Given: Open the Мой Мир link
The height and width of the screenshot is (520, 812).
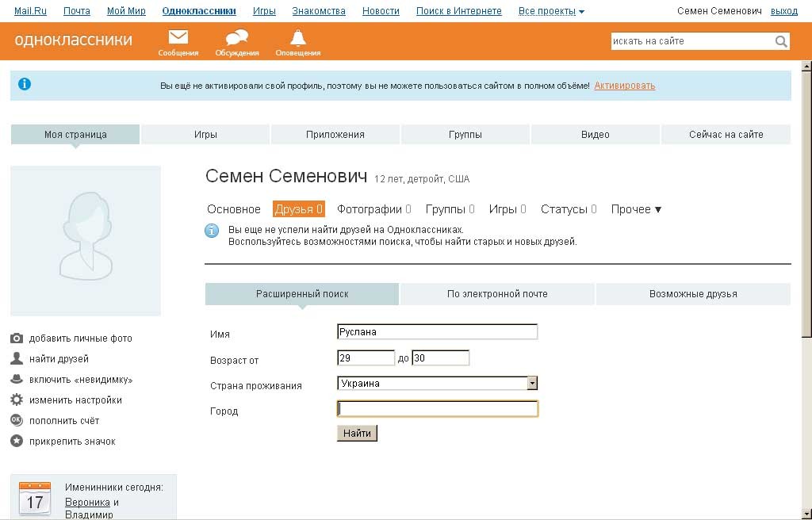Looking at the screenshot, I should coord(126,11).
